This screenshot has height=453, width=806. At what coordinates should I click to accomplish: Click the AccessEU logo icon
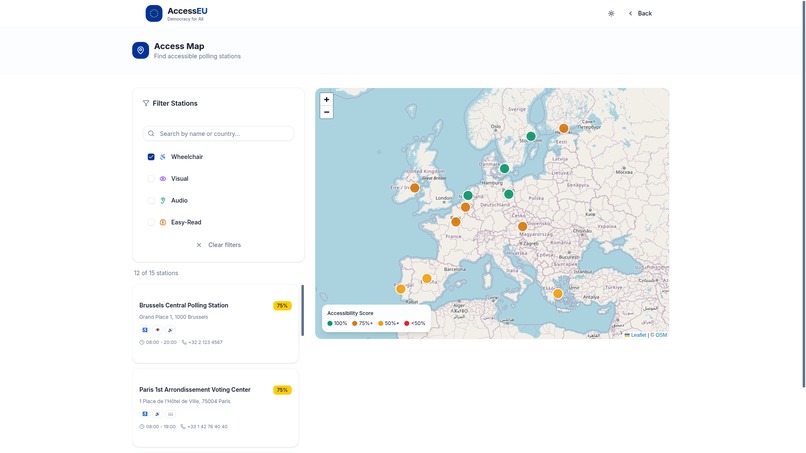pyautogui.click(x=154, y=13)
